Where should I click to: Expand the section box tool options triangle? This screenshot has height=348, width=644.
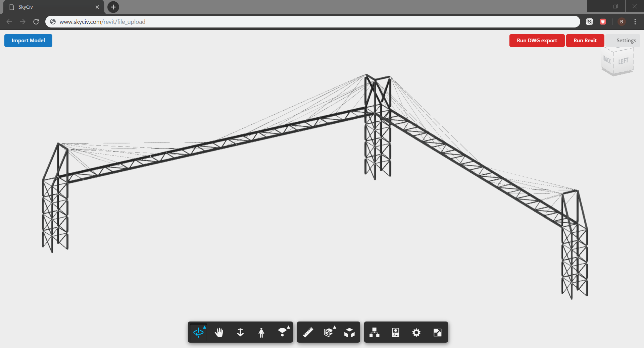[334, 328]
